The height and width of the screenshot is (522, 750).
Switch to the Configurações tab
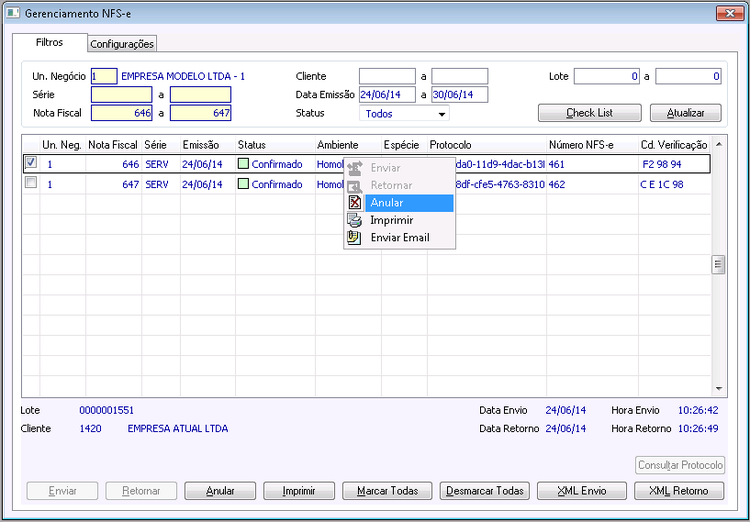(122, 44)
